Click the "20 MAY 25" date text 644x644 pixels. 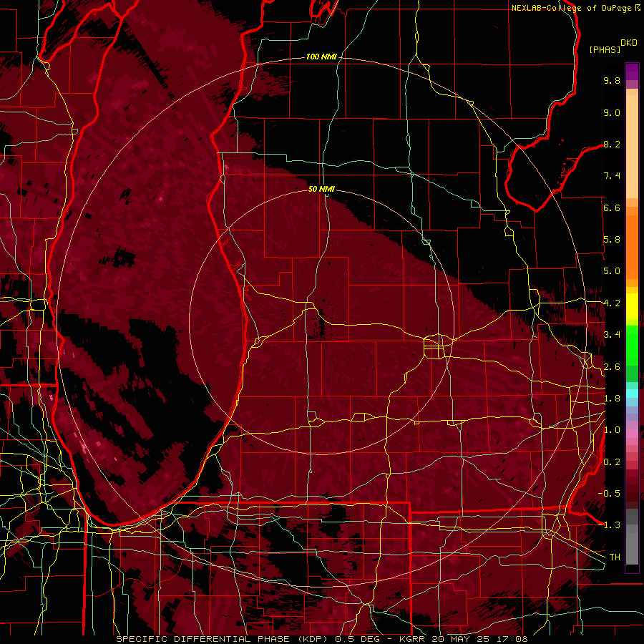(462, 639)
